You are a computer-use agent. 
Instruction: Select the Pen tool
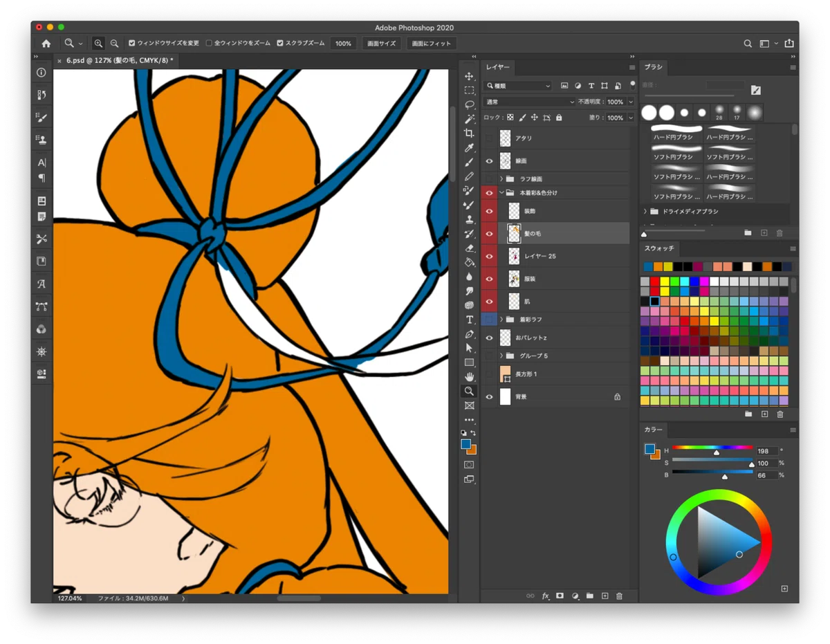click(469, 334)
